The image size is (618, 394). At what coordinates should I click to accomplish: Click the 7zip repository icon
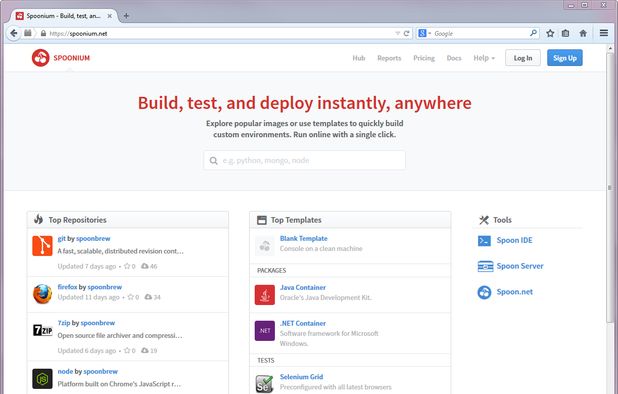[x=42, y=330]
